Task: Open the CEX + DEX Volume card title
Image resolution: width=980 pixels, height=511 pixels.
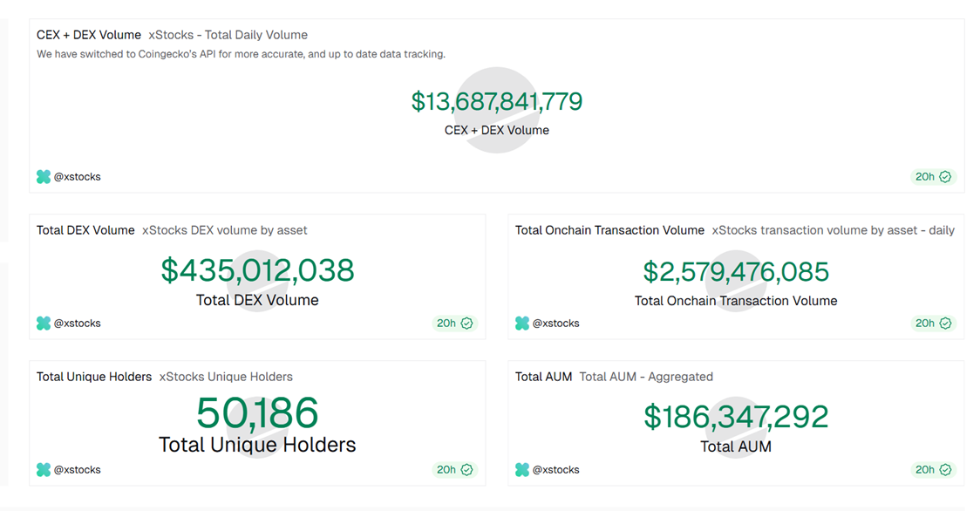Action: point(89,36)
